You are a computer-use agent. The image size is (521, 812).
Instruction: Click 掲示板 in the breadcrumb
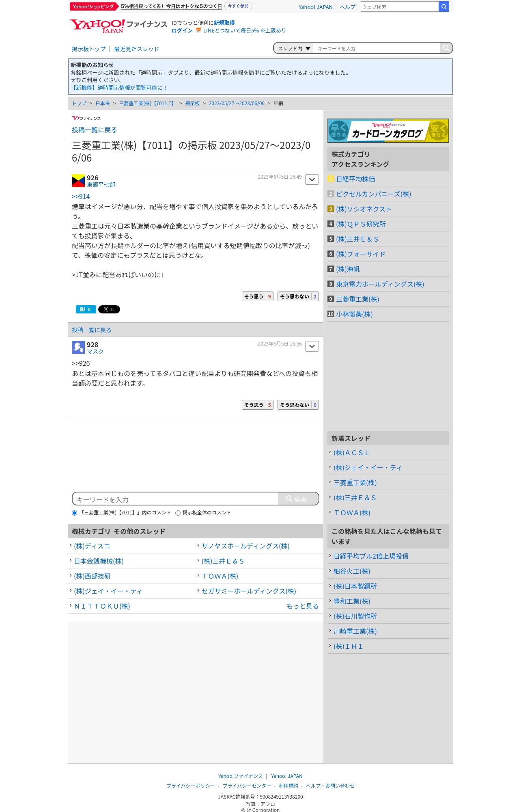point(192,104)
